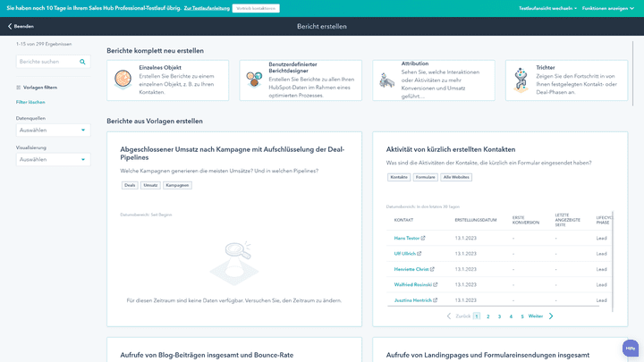Open external link icon next to Hans Testor
The height and width of the screenshot is (362, 644).
coord(423,238)
